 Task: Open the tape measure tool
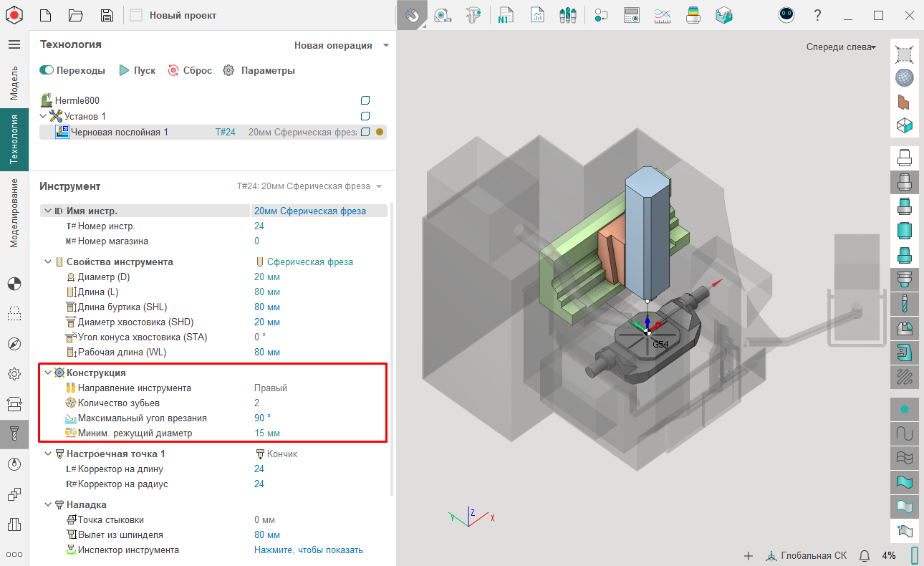pos(443,15)
